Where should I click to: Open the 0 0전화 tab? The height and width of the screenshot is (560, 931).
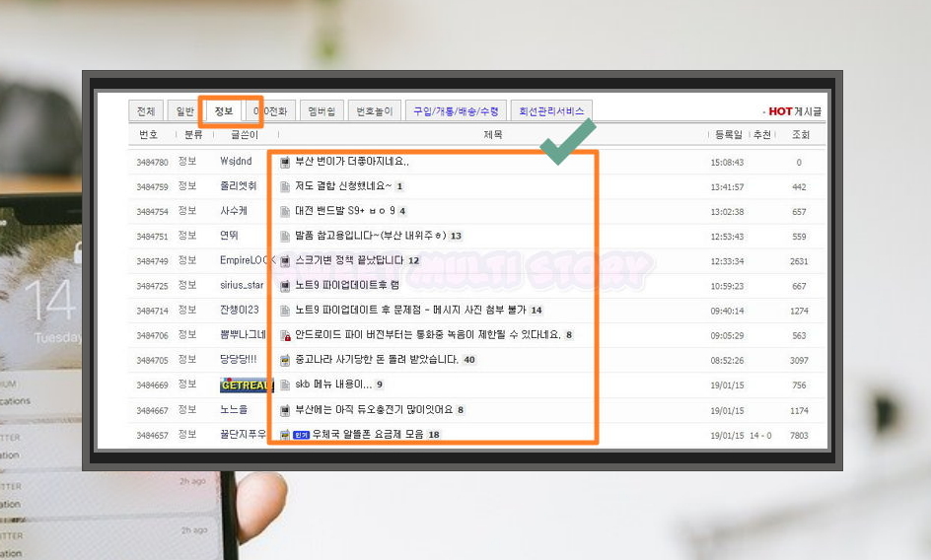pos(269,111)
